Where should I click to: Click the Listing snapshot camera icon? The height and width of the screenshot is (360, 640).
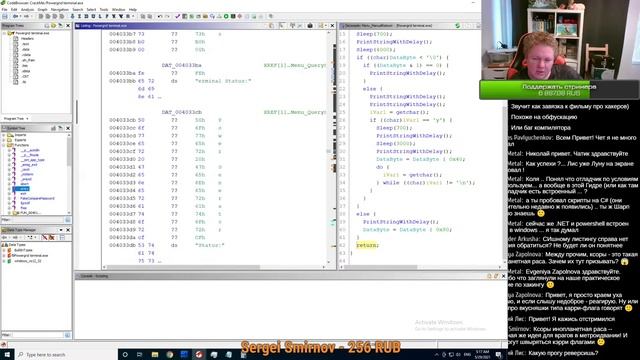[310, 26]
